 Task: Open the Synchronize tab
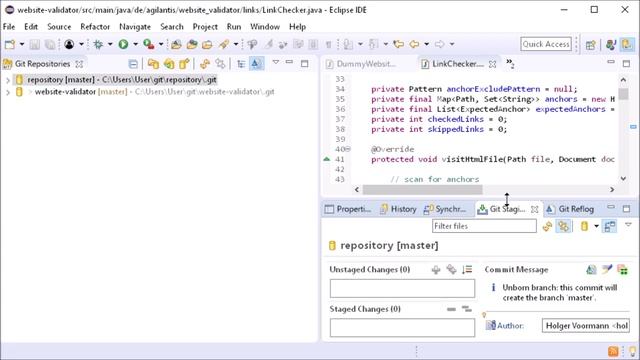tap(445, 209)
